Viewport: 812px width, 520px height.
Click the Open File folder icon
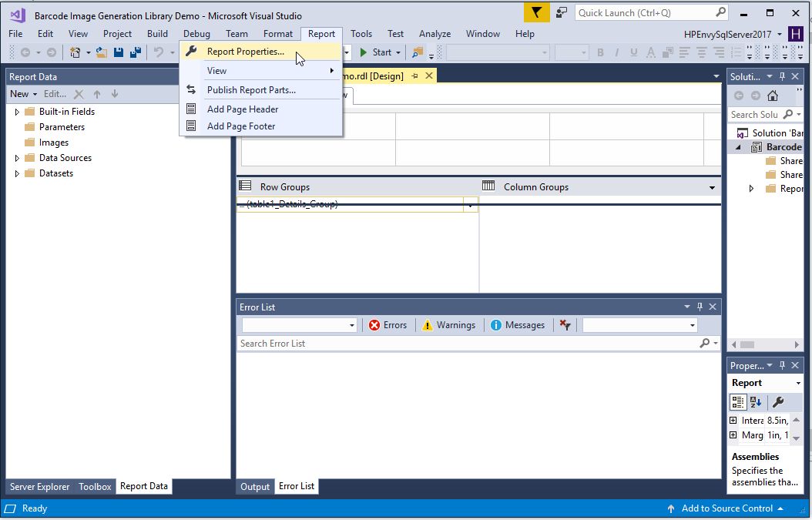coord(102,52)
